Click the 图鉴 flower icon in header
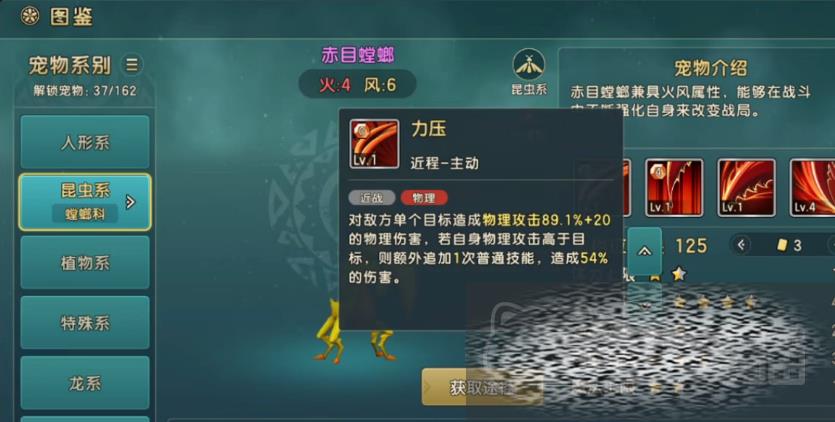The width and height of the screenshot is (835, 422). click(30, 16)
